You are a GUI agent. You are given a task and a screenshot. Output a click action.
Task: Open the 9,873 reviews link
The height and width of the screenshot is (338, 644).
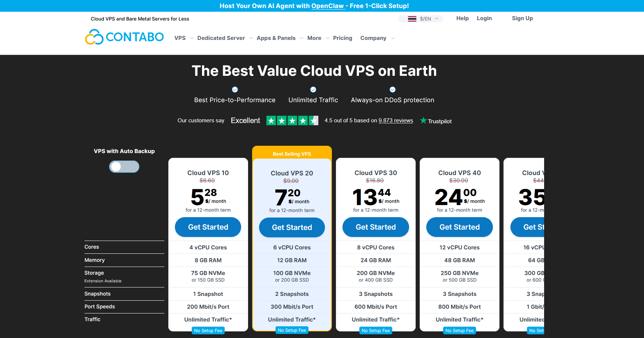pyautogui.click(x=396, y=120)
